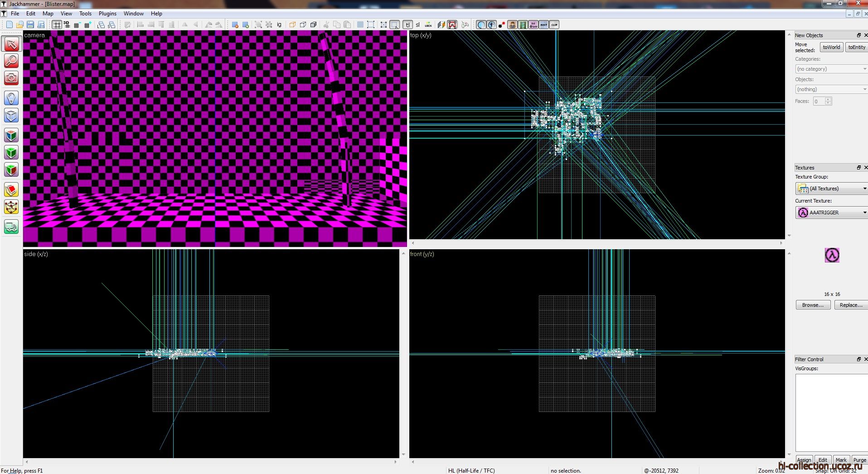Save the current map

(x=30, y=24)
